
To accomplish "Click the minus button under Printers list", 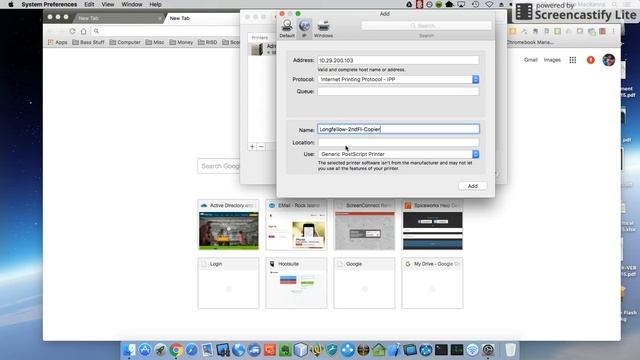I will point(261,147).
